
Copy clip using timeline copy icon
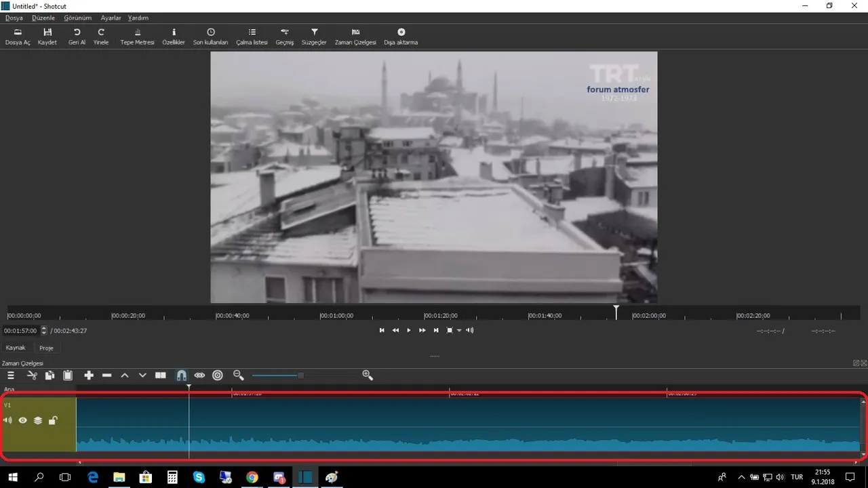pyautogui.click(x=50, y=375)
